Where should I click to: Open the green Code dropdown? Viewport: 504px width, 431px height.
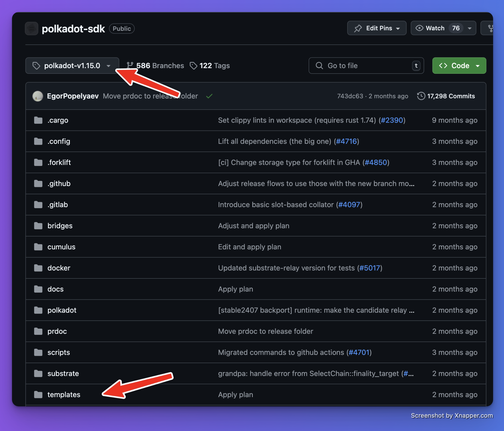pyautogui.click(x=459, y=66)
